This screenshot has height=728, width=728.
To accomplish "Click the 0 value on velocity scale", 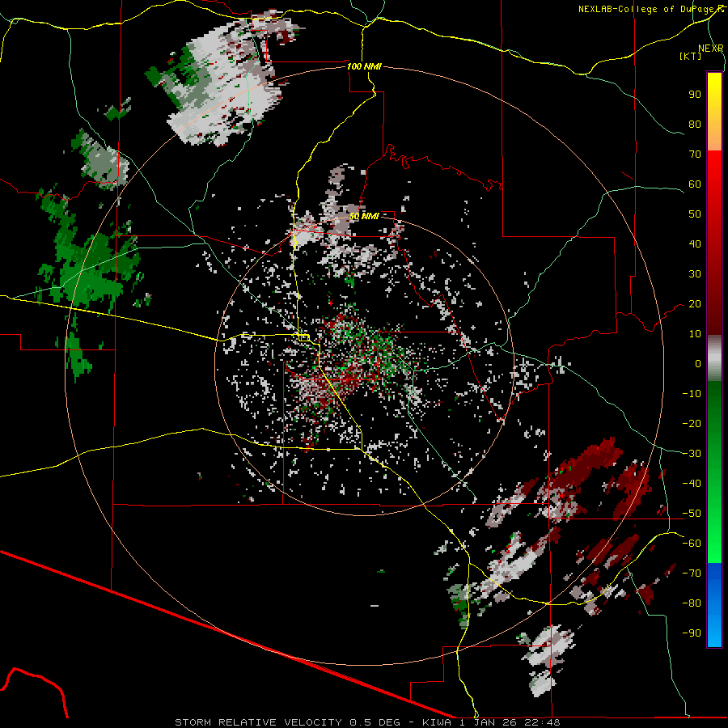I will [698, 364].
